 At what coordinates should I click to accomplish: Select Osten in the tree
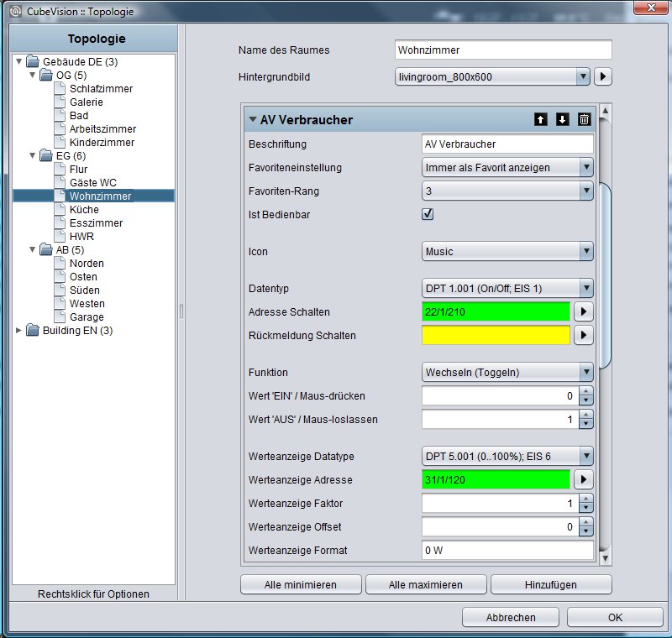pyautogui.click(x=83, y=277)
